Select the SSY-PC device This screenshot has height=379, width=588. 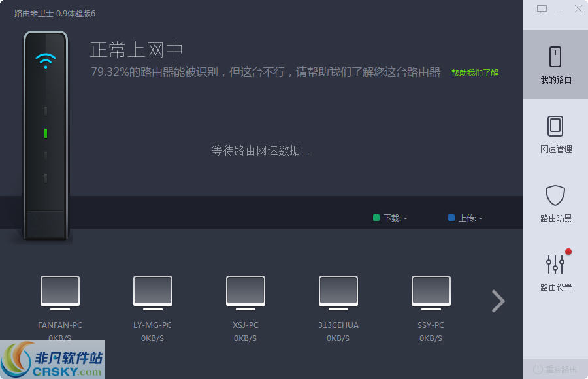click(431, 292)
